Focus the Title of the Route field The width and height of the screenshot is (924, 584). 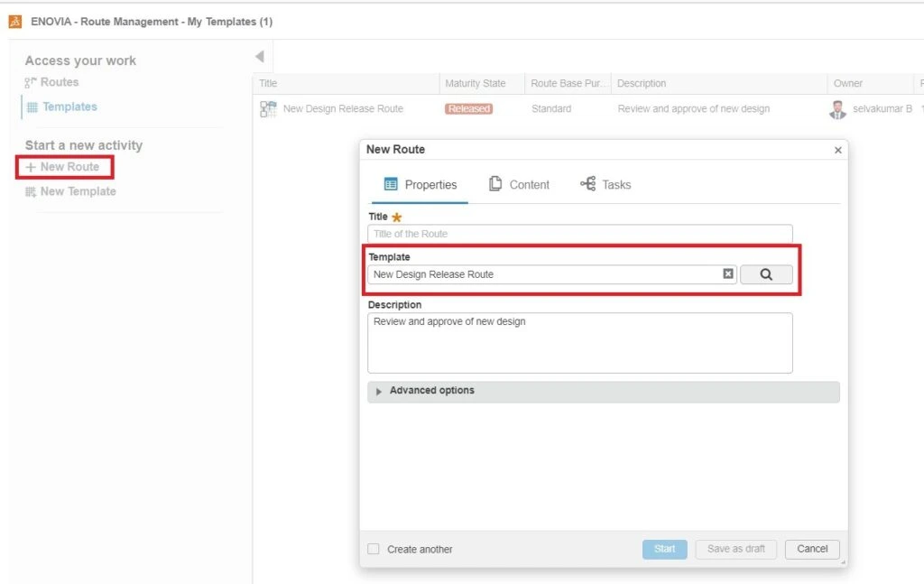pos(580,234)
